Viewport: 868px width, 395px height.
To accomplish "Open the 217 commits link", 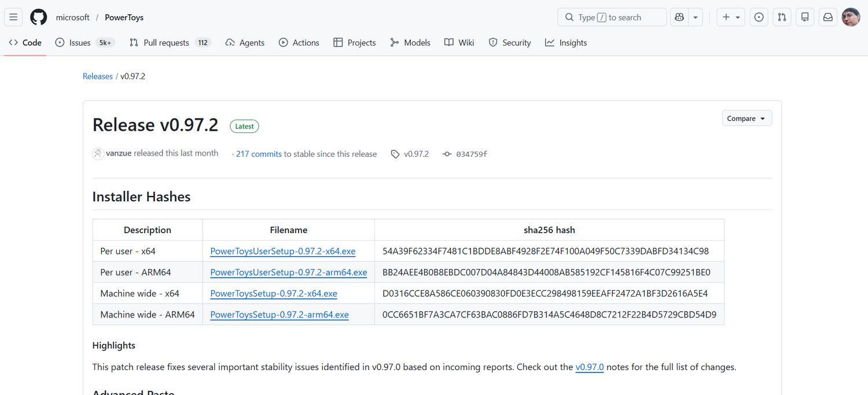I will point(259,154).
